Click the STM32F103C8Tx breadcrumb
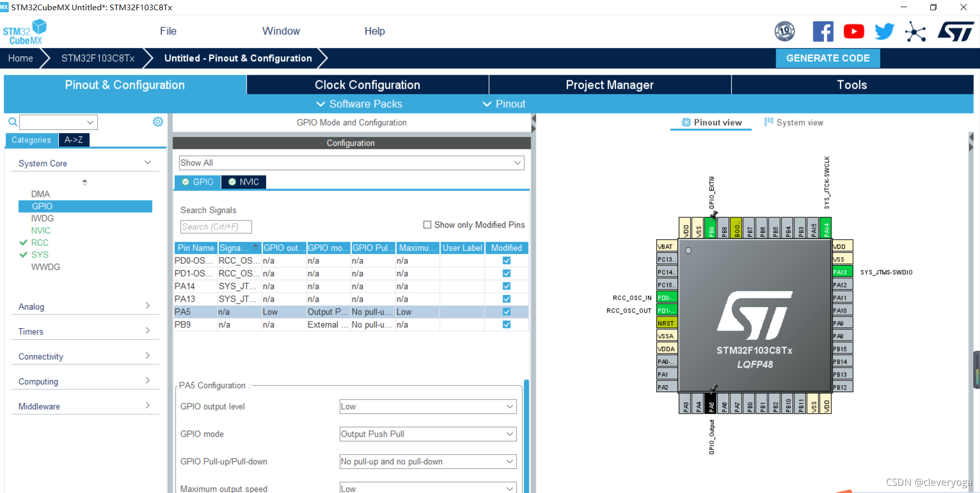980x493 pixels. 98,58
